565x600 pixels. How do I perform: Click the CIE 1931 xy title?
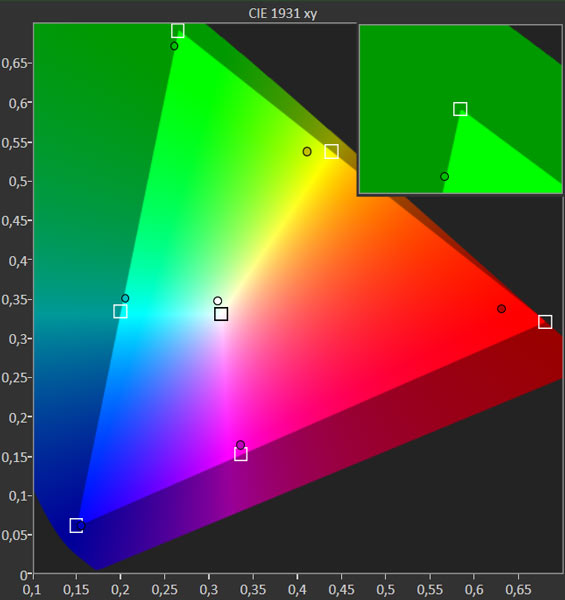coord(283,13)
